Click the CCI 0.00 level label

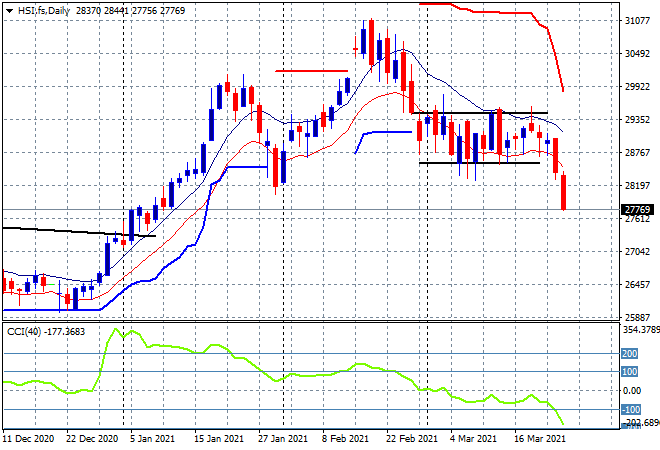(632, 391)
